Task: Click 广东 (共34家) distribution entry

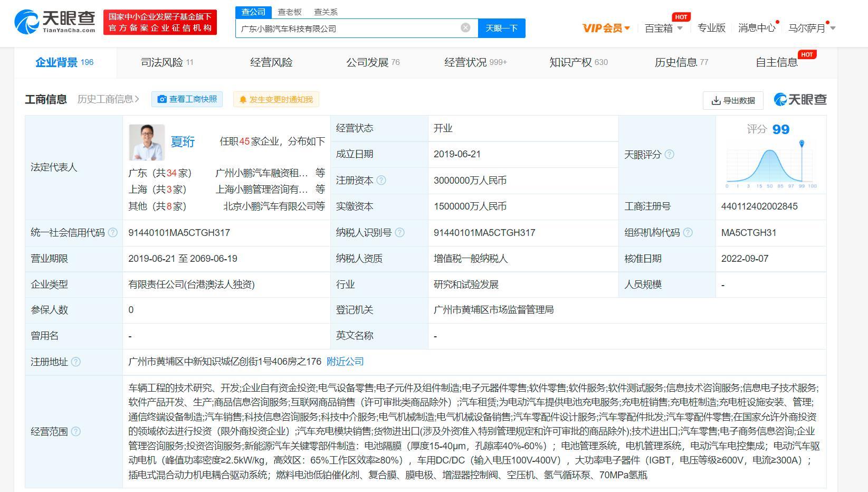Action: click(160, 173)
